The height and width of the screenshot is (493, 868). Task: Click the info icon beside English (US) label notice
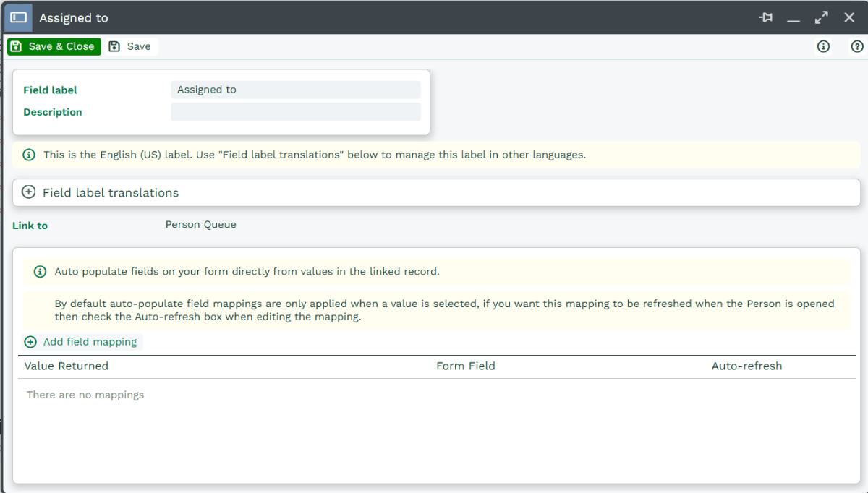point(29,155)
